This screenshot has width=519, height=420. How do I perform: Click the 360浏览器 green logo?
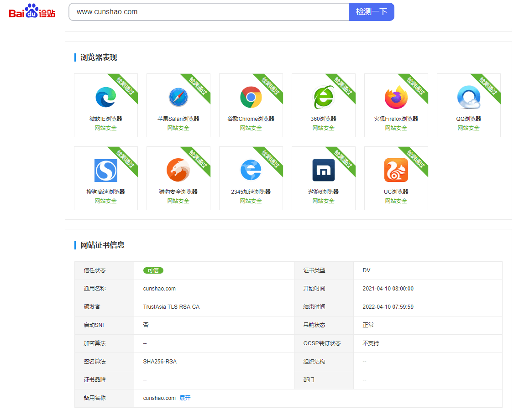coord(323,97)
